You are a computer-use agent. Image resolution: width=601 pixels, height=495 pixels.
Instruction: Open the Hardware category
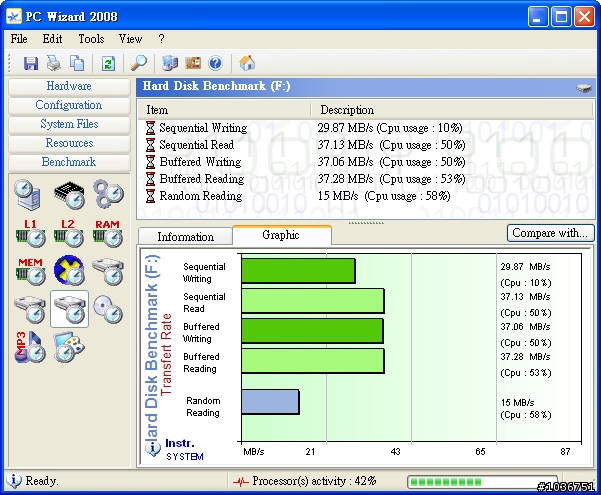coord(69,86)
